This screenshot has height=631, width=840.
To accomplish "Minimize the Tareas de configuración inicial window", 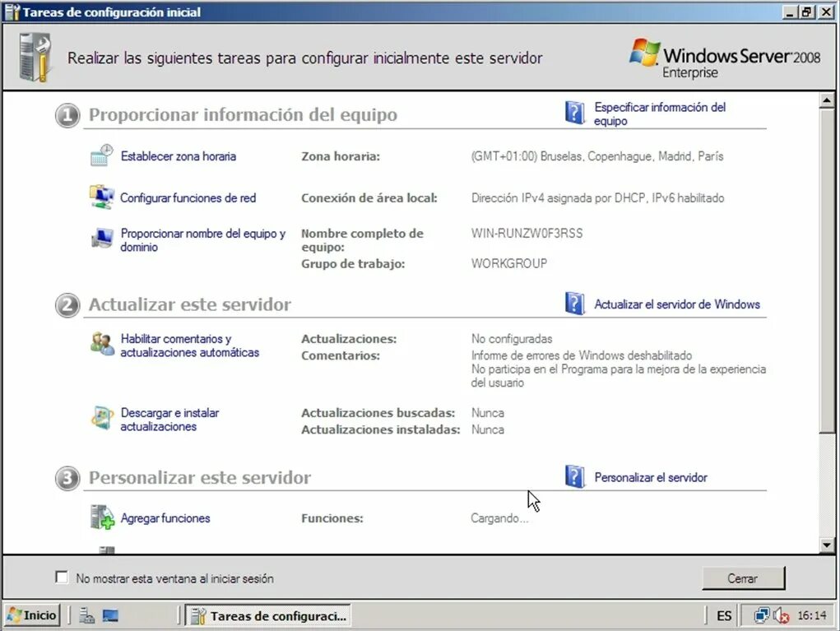I will 789,12.
